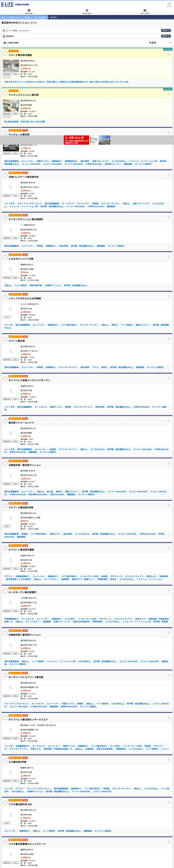Viewport: 174px width, 868px height.
Task: Open the 新着順 sort dropdown
Action: tap(160, 43)
